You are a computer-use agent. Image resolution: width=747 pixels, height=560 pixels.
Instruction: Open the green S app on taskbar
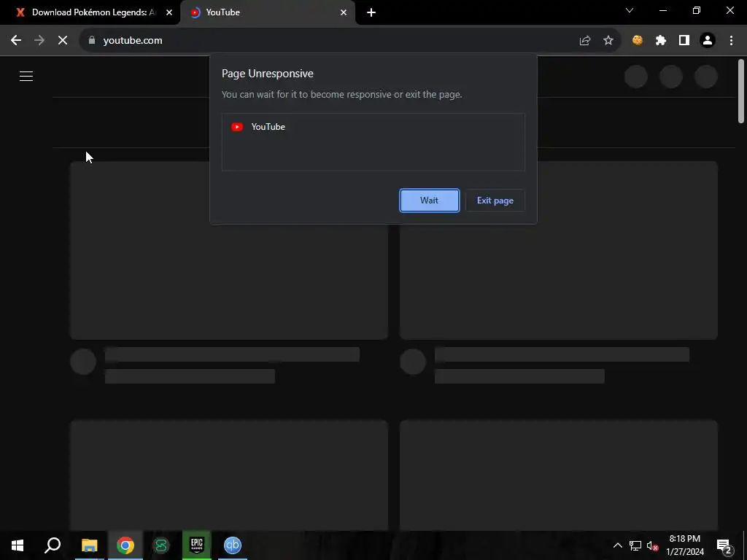[x=161, y=545]
